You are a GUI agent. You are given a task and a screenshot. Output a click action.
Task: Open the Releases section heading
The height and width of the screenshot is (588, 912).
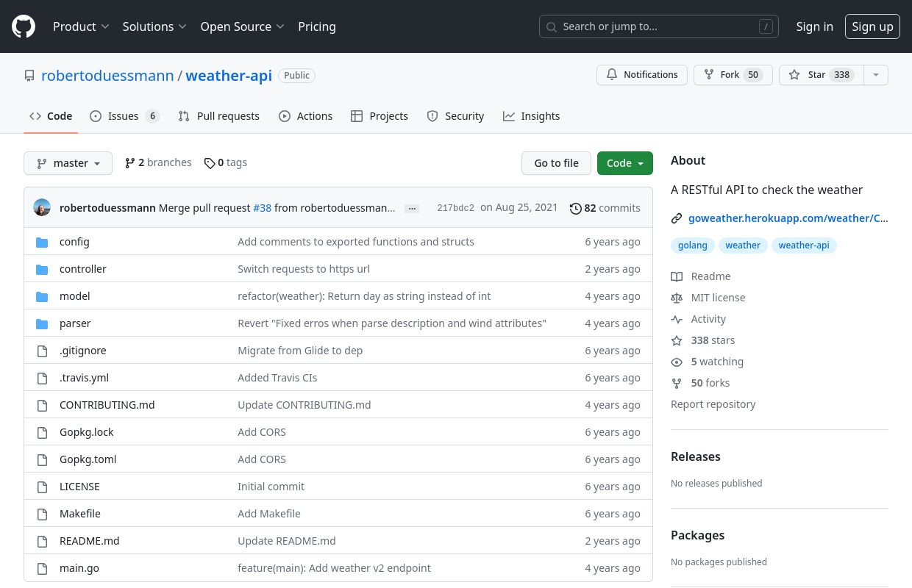[696, 456]
